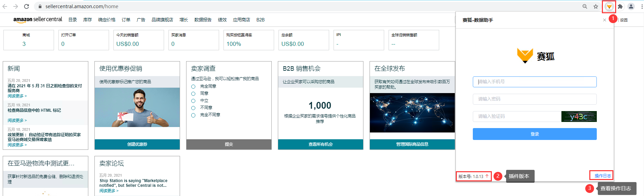Open the 绩效 menu

[x=222, y=20]
